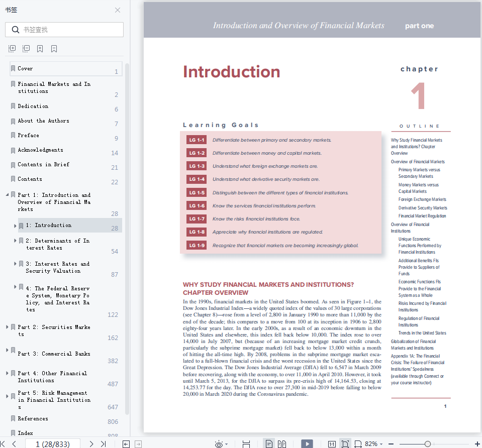482x448 pixels.
Task: Click the LG 1-9 learning goal badge
Action: [x=197, y=245]
